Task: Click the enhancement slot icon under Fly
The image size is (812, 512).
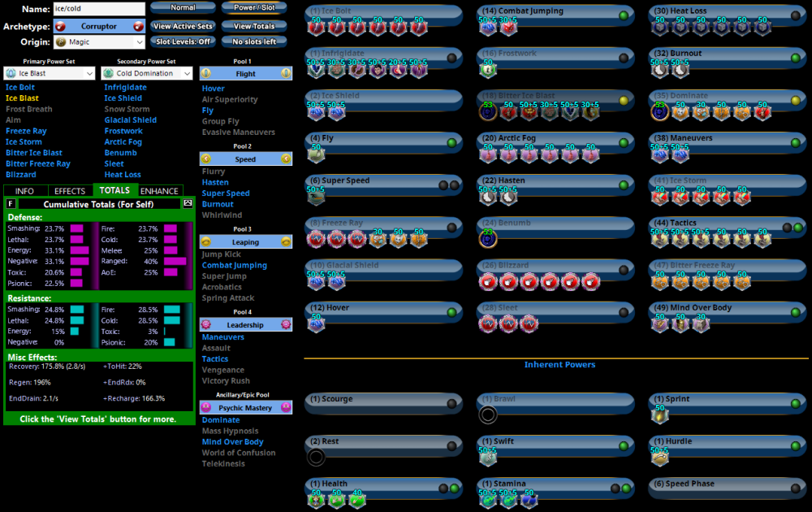Action: pos(316,154)
